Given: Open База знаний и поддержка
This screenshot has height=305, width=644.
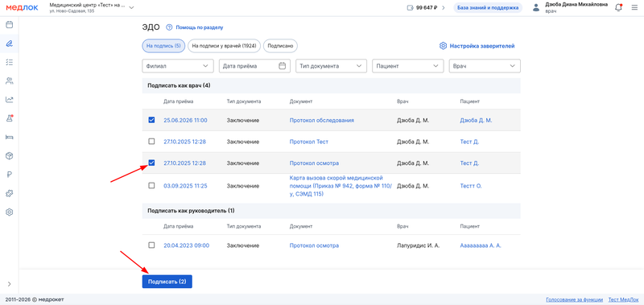Looking at the screenshot, I should [x=488, y=8].
